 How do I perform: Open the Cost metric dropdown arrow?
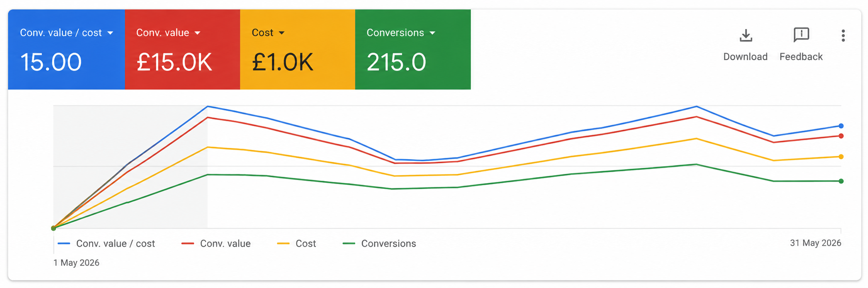pos(282,33)
